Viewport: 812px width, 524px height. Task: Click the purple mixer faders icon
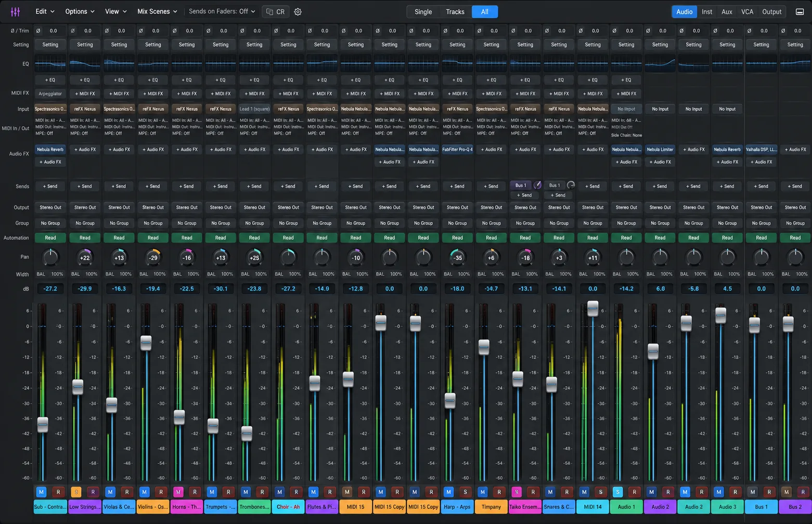click(15, 11)
